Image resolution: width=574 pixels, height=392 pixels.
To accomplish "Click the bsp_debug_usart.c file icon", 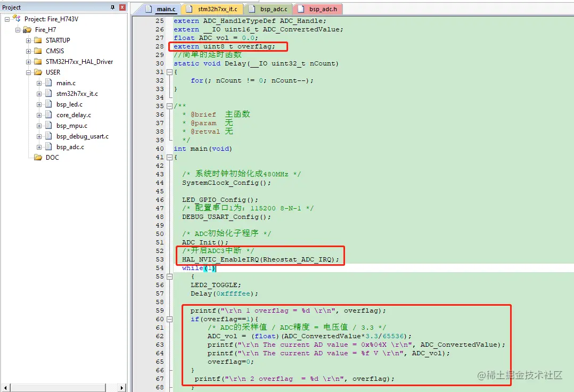I will click(48, 136).
